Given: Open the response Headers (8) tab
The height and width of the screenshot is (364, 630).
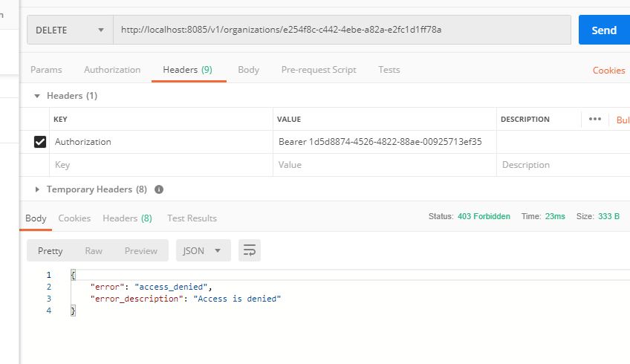Looking at the screenshot, I should click(127, 218).
